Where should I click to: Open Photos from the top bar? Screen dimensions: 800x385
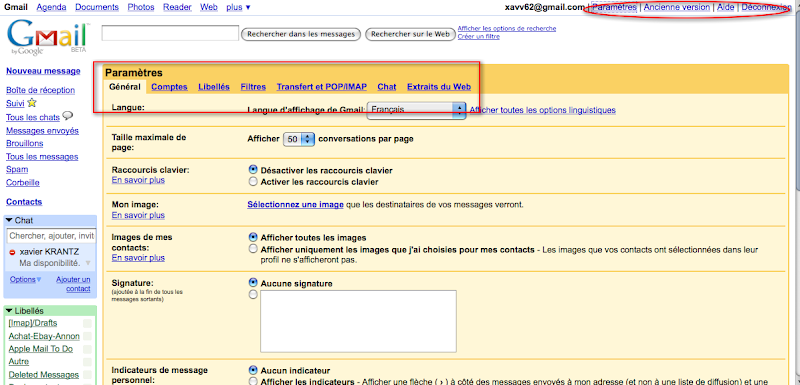[141, 7]
